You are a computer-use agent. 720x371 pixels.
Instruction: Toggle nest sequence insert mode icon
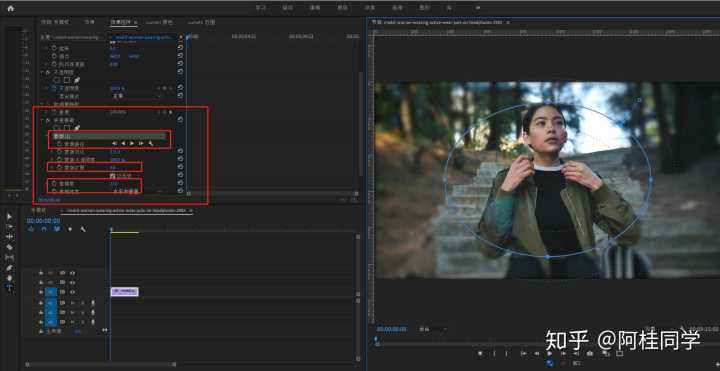[x=31, y=229]
